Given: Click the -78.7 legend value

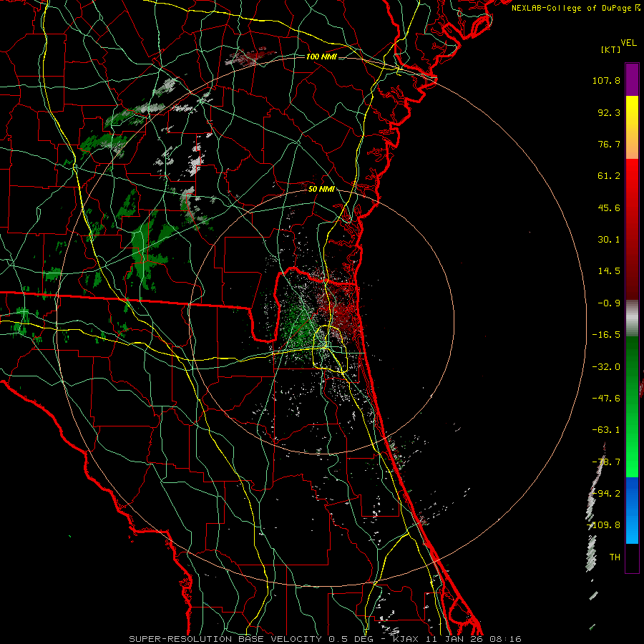Looking at the screenshot, I should (x=606, y=462).
